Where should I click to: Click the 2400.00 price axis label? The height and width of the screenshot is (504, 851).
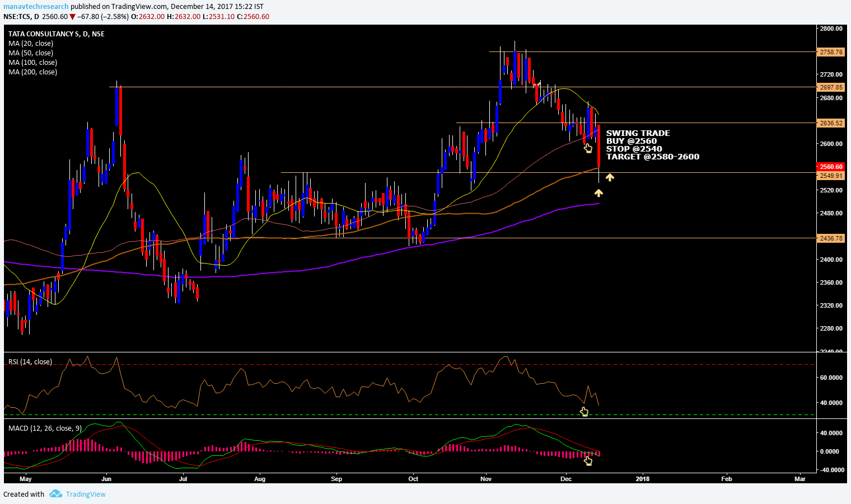[x=831, y=260]
